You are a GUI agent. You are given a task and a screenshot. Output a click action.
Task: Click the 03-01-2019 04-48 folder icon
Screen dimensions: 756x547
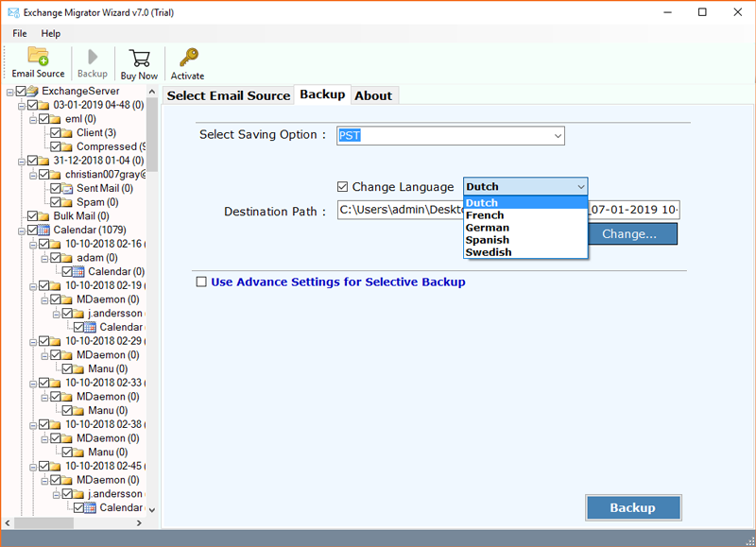[43, 105]
